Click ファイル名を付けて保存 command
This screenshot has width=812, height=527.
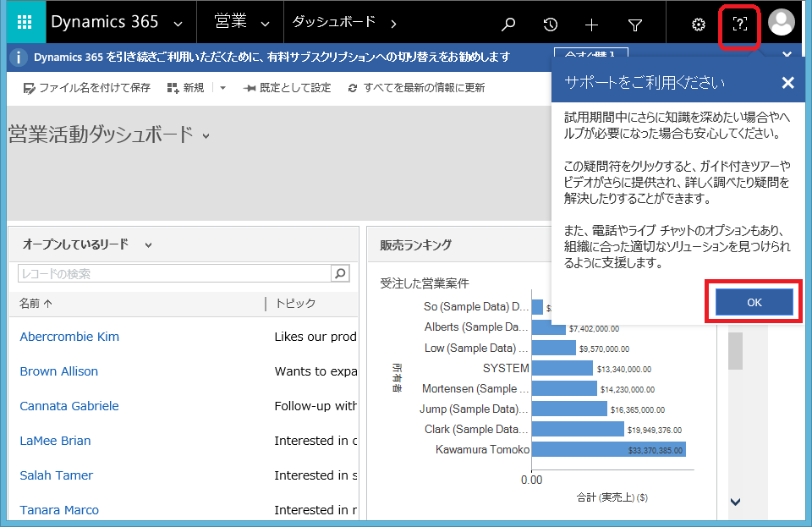click(x=86, y=88)
